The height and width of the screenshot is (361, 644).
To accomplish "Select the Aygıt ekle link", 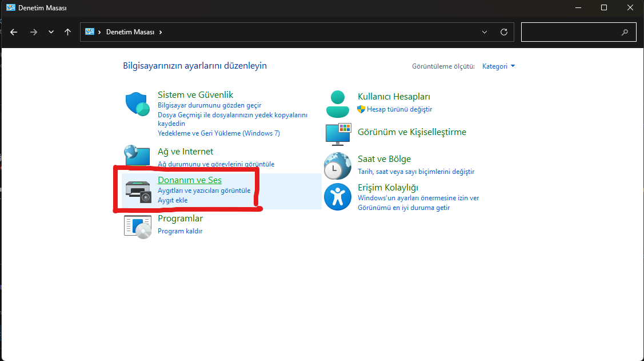I will click(173, 200).
